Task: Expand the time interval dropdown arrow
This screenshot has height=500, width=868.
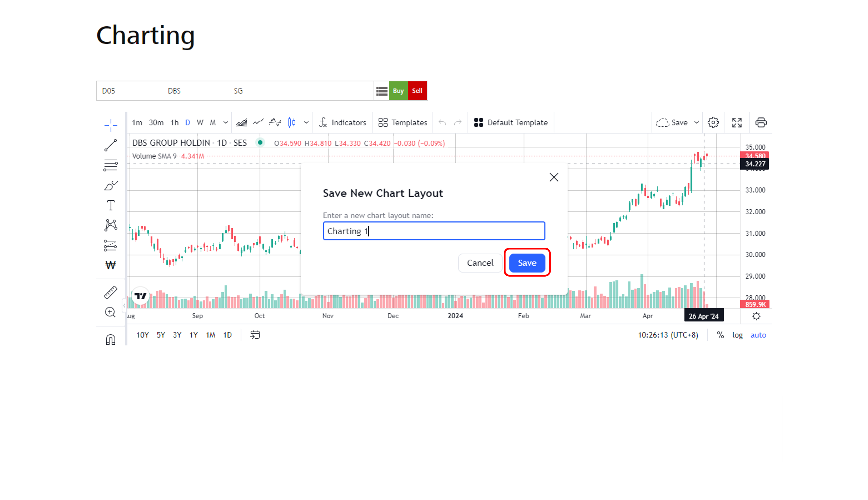Action: point(225,123)
